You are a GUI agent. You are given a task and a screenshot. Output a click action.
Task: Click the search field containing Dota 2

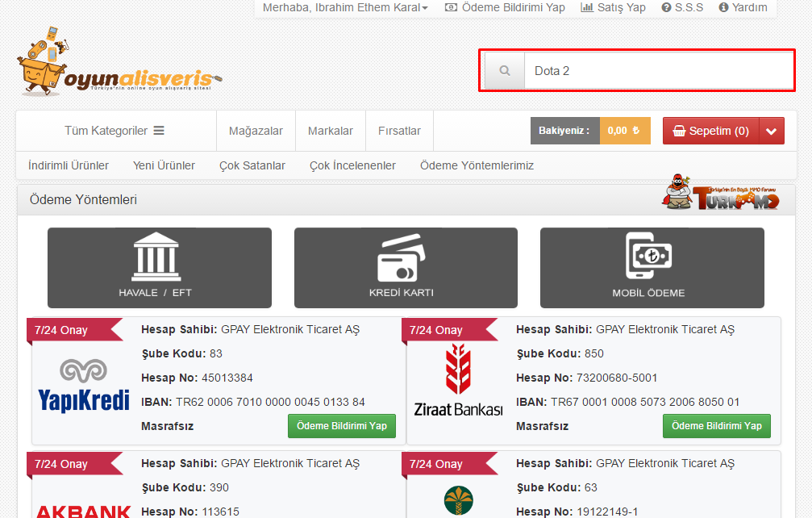(659, 71)
